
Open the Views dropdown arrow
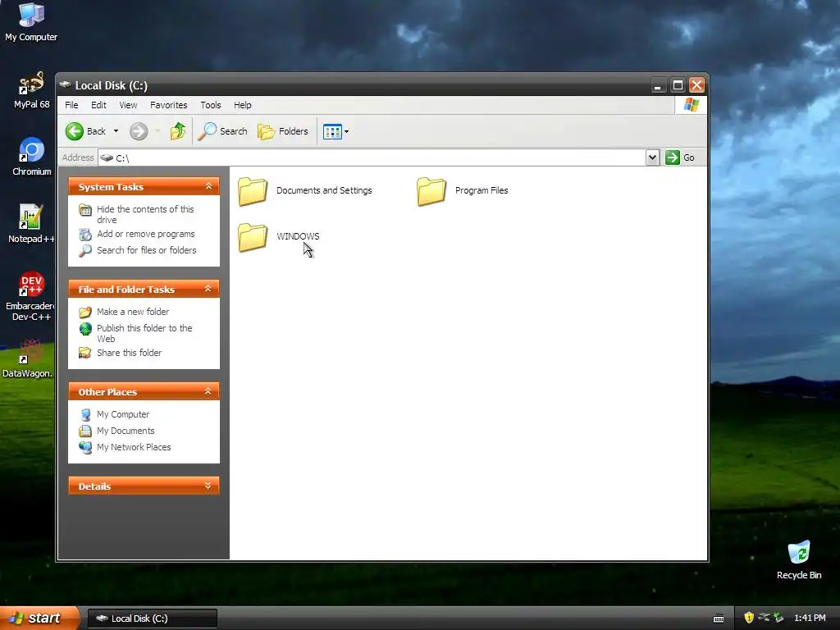(347, 131)
